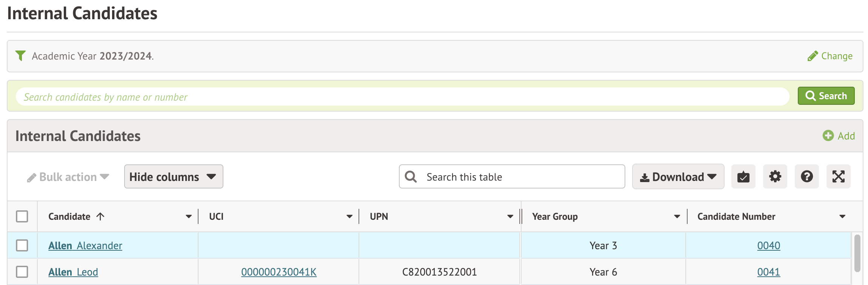868x285 pixels.
Task: Tick the checkbox for Allen Alexander
Action: click(22, 245)
